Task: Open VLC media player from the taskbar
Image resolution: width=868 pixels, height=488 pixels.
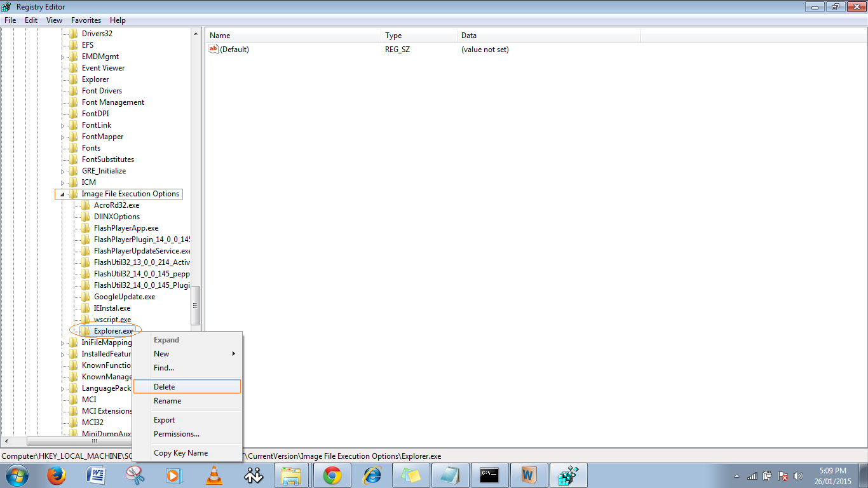Action: pyautogui.click(x=214, y=475)
